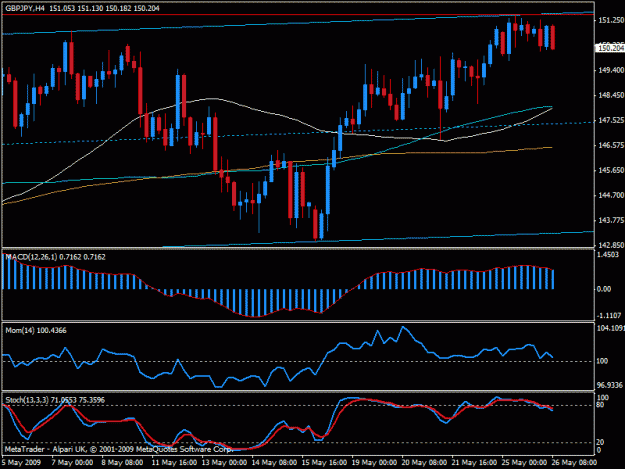625x469 pixels.
Task: Click the 146.575 price axis label
Action: 611,145
